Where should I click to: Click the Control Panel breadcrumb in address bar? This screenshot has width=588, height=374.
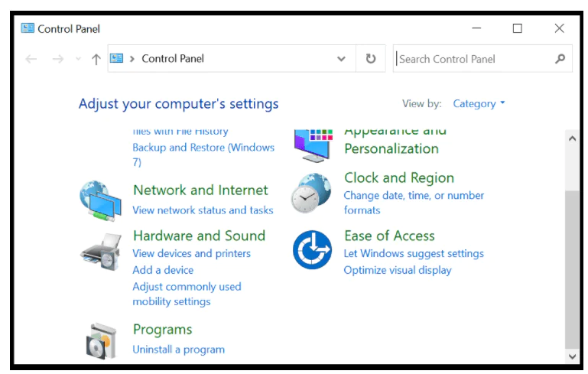[x=173, y=59]
